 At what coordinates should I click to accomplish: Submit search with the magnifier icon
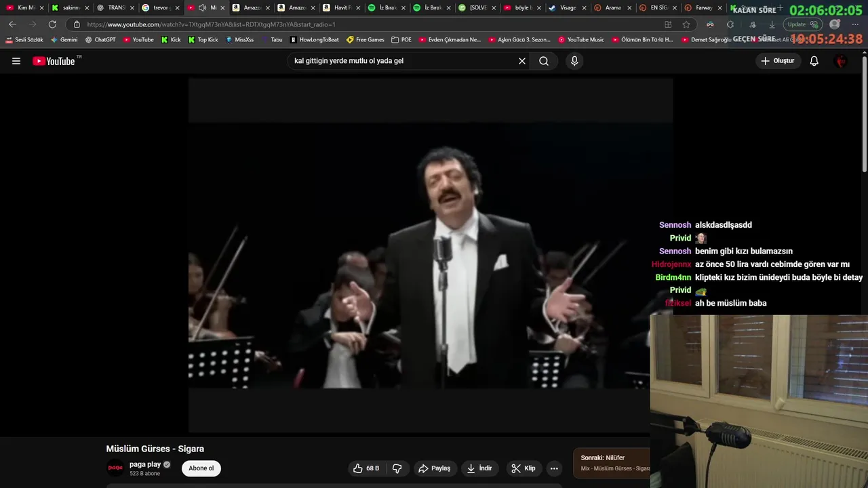pos(544,61)
